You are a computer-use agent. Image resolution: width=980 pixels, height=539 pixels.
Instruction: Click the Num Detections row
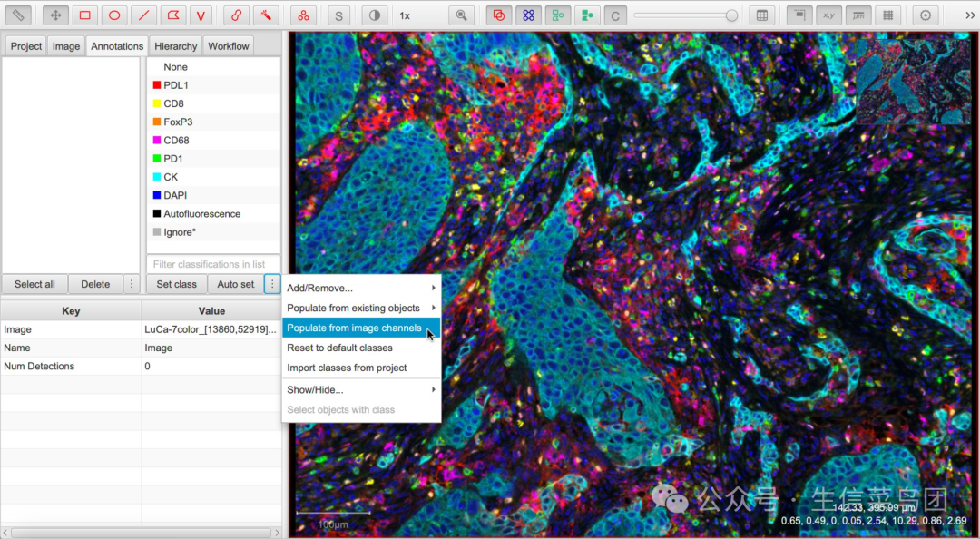141,367
